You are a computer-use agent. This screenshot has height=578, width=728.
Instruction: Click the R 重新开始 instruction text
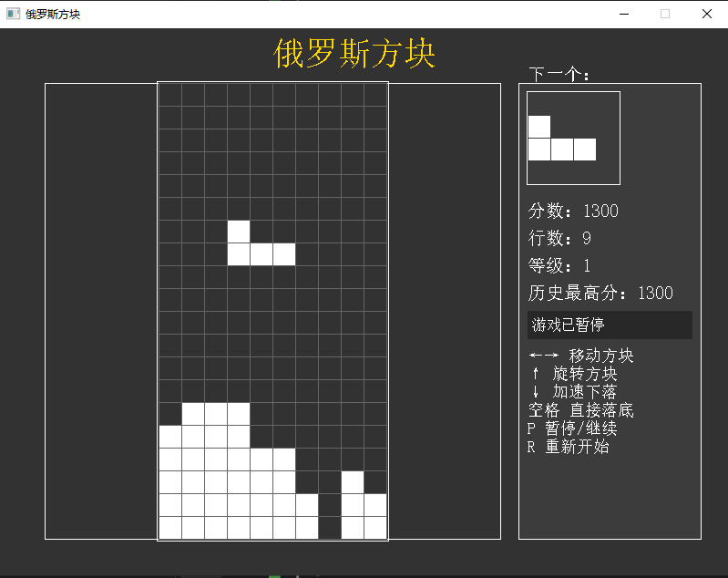pyautogui.click(x=568, y=447)
